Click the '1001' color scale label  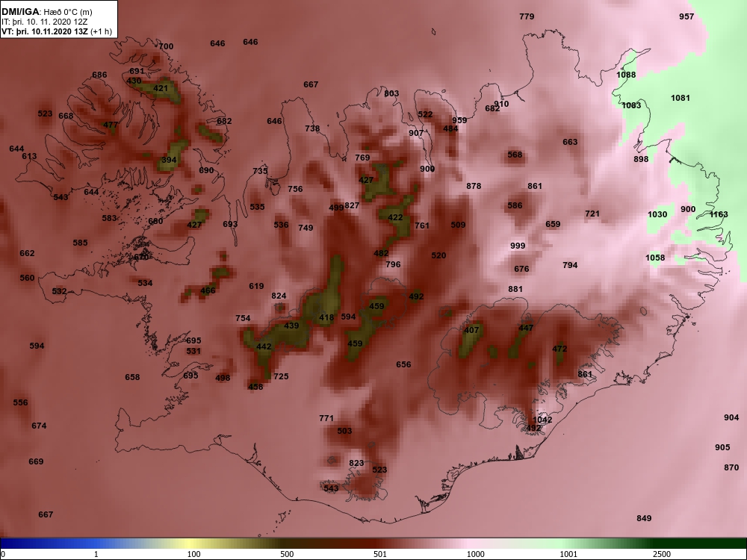click(x=568, y=554)
